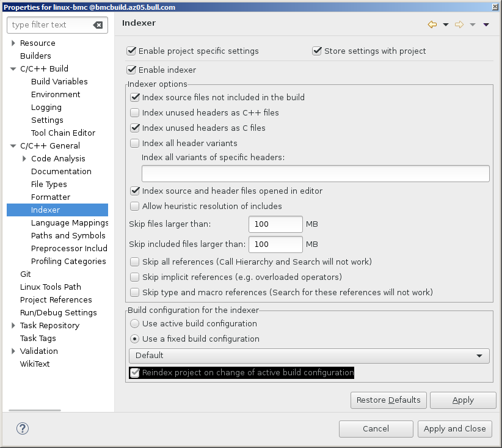Click the back navigation arrow icon

pos(432,24)
